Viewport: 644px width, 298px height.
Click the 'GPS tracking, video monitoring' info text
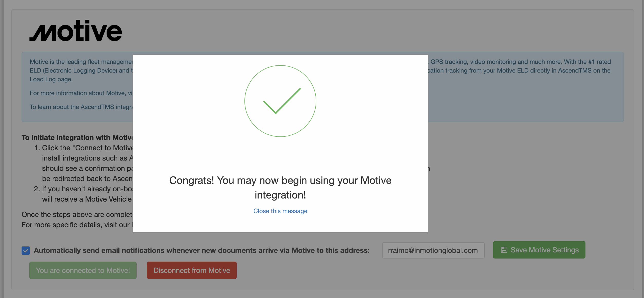coord(520,62)
